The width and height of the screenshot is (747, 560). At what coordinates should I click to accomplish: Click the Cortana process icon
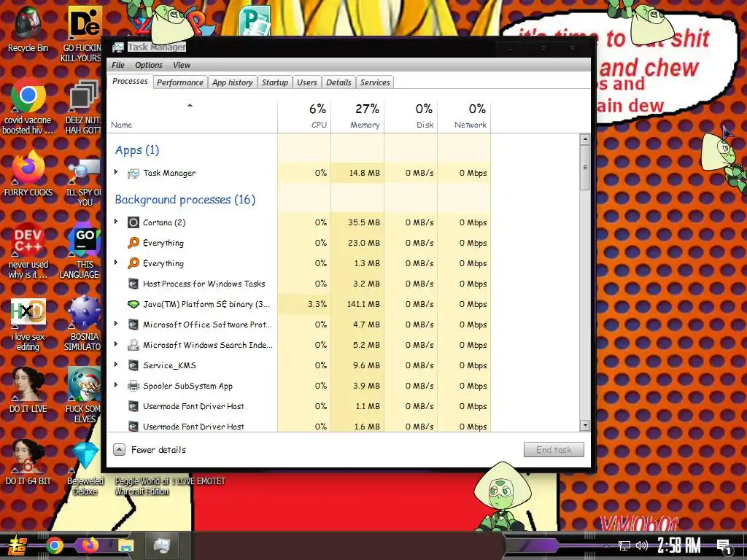coord(133,222)
